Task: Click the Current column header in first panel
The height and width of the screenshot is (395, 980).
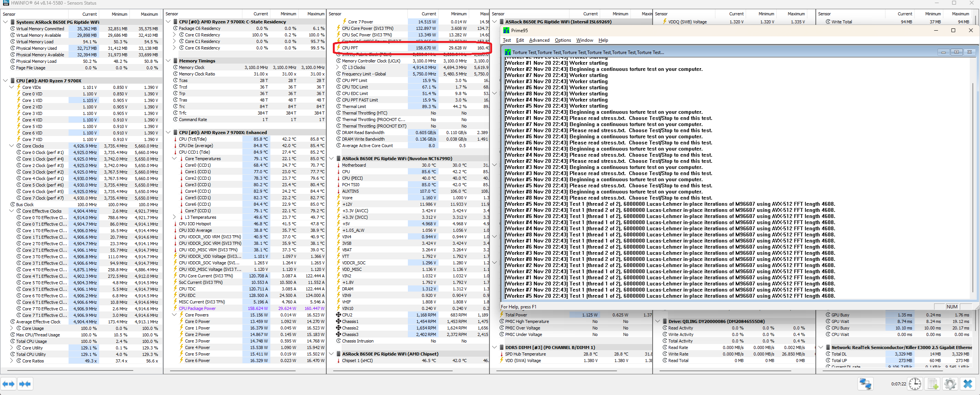Action: pyautogui.click(x=90, y=14)
